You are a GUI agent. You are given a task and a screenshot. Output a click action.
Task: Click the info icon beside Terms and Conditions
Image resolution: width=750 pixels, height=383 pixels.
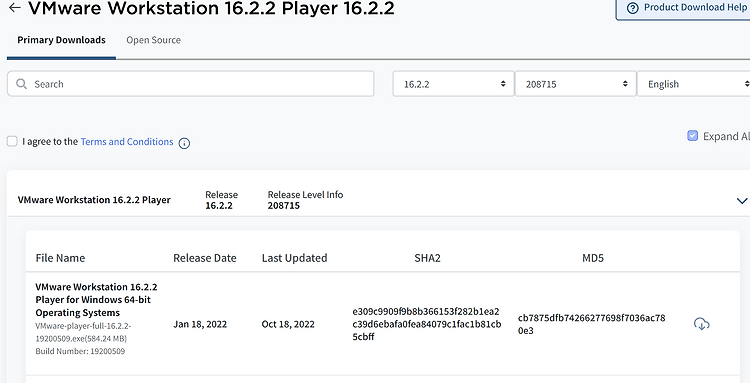point(184,143)
